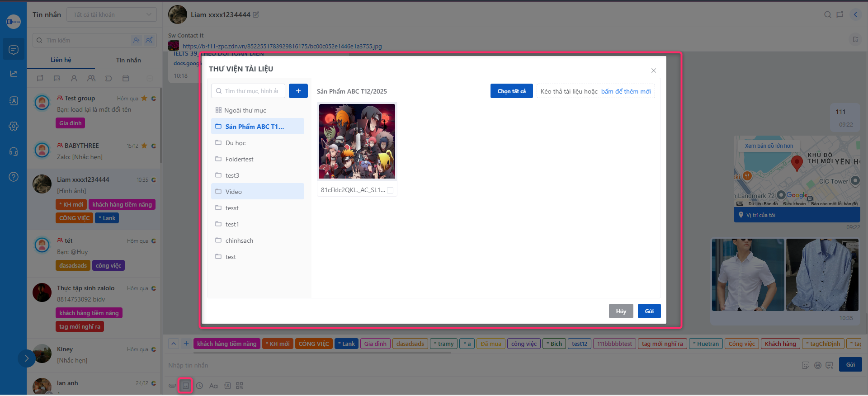Click the QR code icon in message toolbar
This screenshot has width=868, height=396.
pos(240,386)
